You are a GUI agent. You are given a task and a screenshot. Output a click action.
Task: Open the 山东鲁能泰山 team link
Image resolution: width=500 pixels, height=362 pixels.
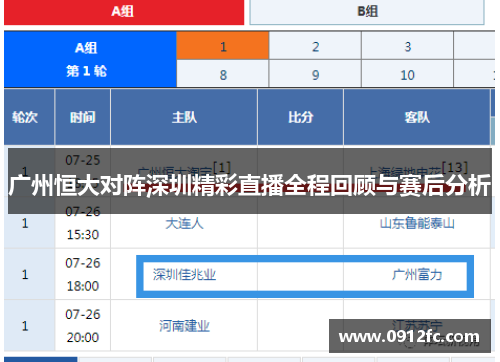pyautogui.click(x=417, y=223)
